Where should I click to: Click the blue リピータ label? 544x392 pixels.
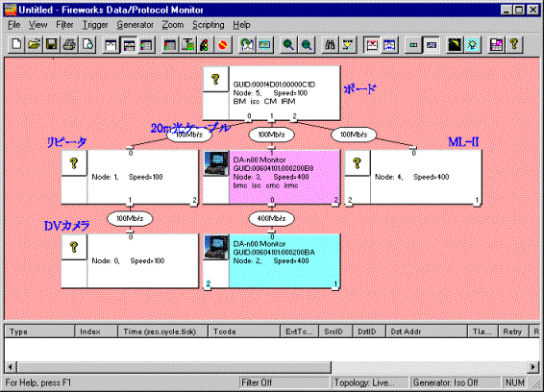(66, 142)
